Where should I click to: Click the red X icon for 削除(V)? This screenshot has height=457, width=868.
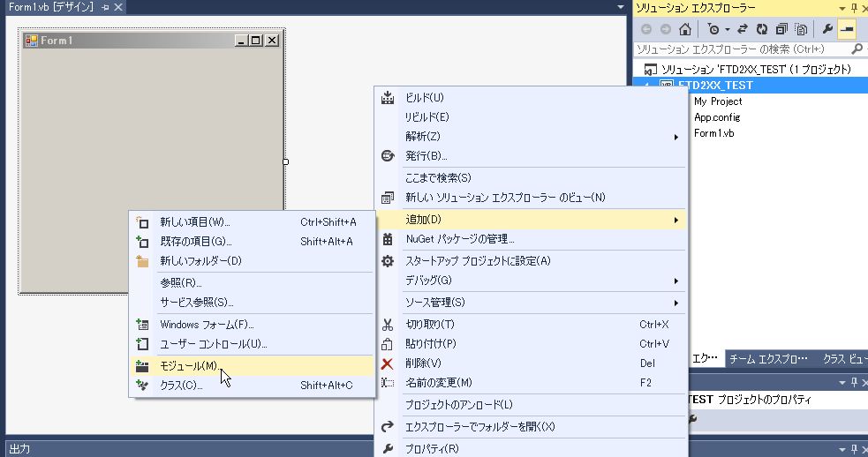(x=388, y=363)
